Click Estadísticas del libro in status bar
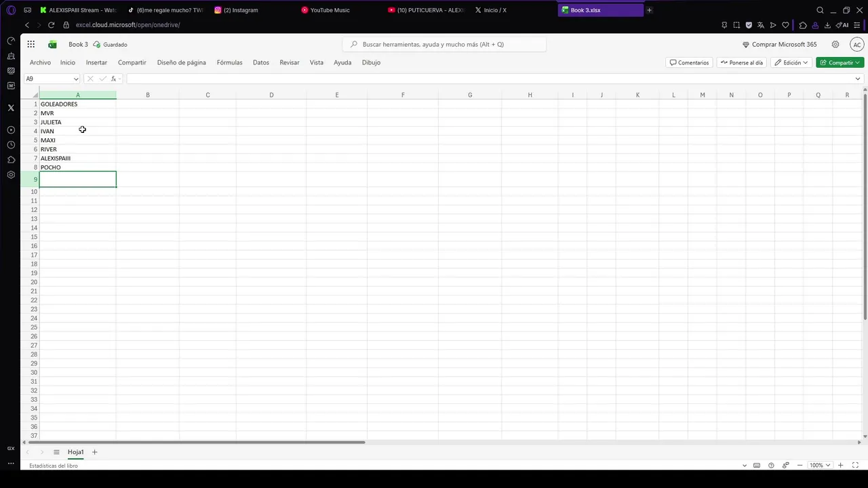The image size is (868, 488). [53, 466]
